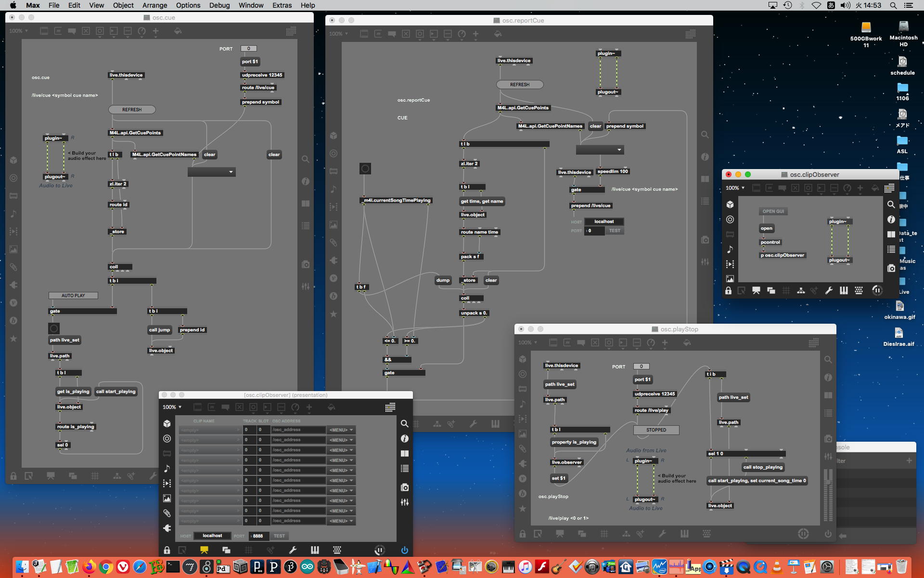This screenshot has height=578, width=924.
Task: Toggle the AUTO PLAY switch in osc.cue
Action: click(x=73, y=295)
